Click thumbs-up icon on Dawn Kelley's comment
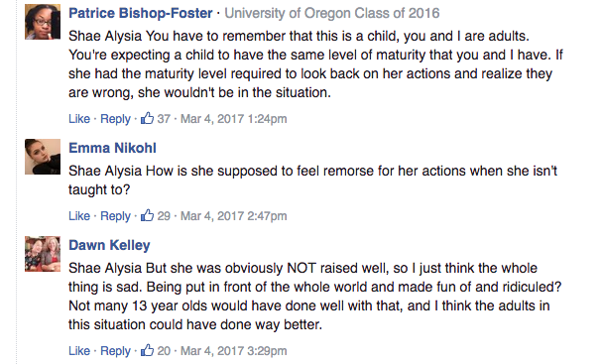 click(147, 350)
